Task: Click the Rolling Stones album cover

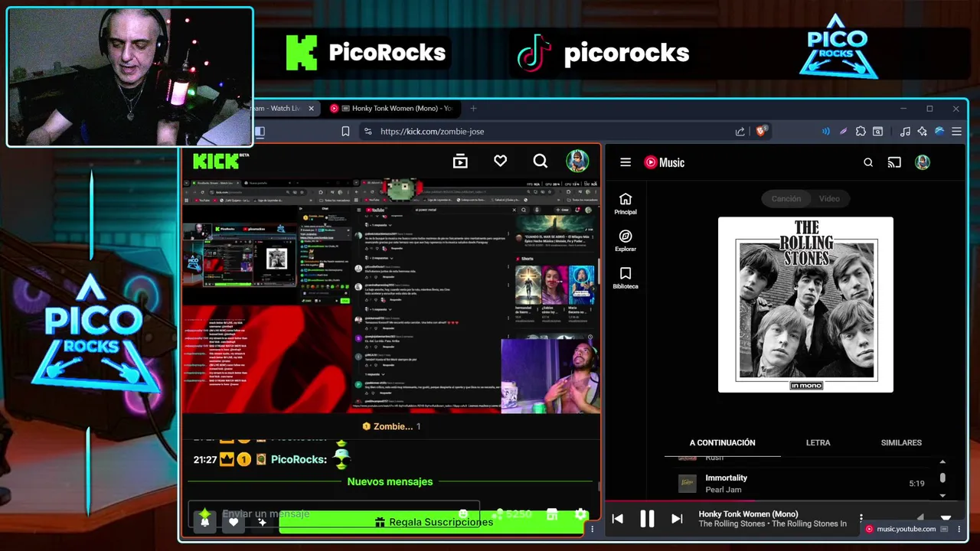Action: click(x=805, y=305)
